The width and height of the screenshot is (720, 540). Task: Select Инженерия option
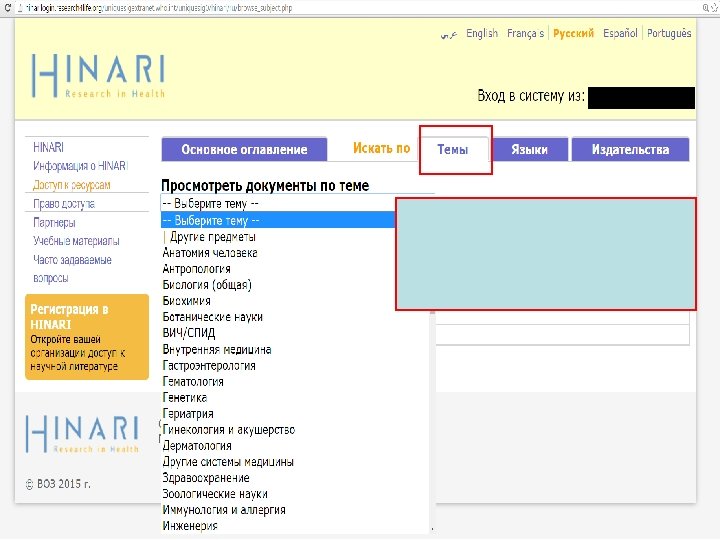coord(190,526)
